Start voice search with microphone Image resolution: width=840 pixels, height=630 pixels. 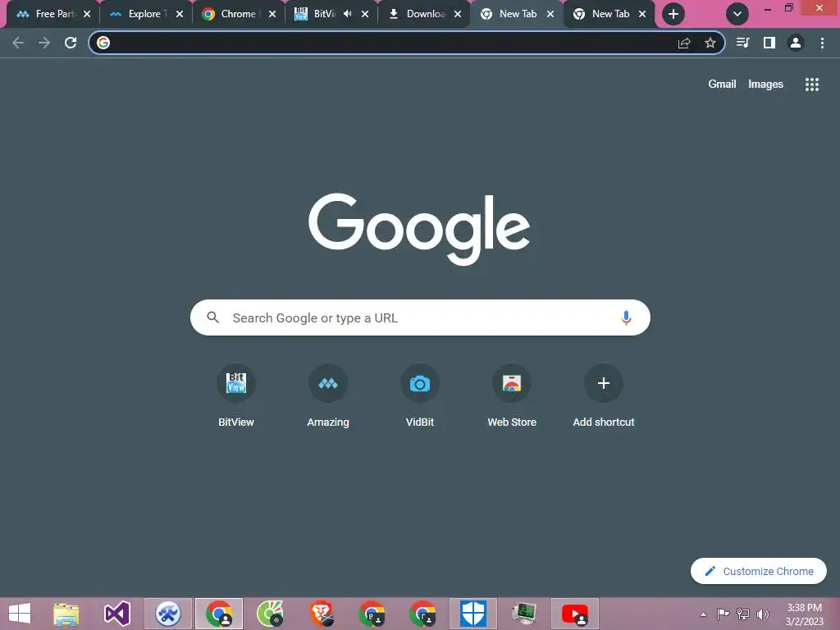(626, 317)
